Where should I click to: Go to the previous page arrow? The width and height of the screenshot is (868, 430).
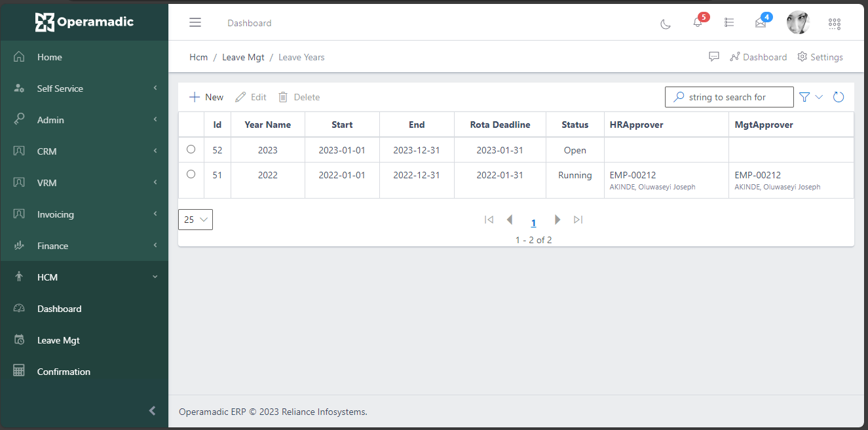tap(510, 220)
